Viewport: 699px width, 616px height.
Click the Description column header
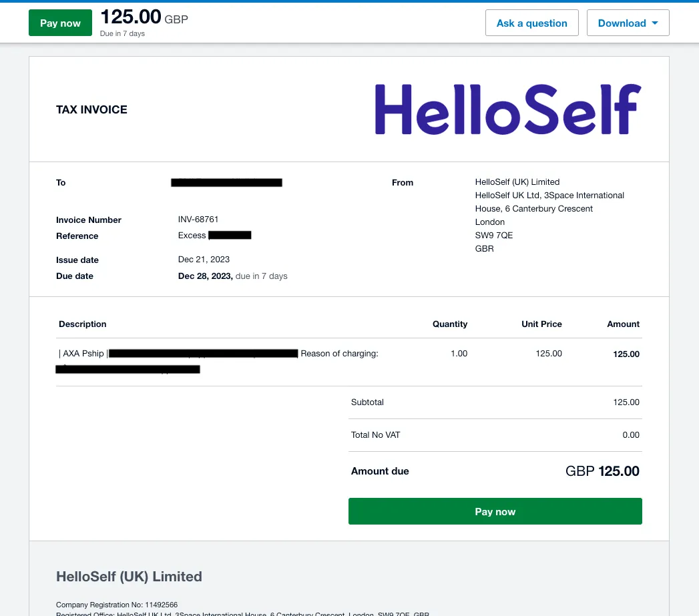coord(83,324)
